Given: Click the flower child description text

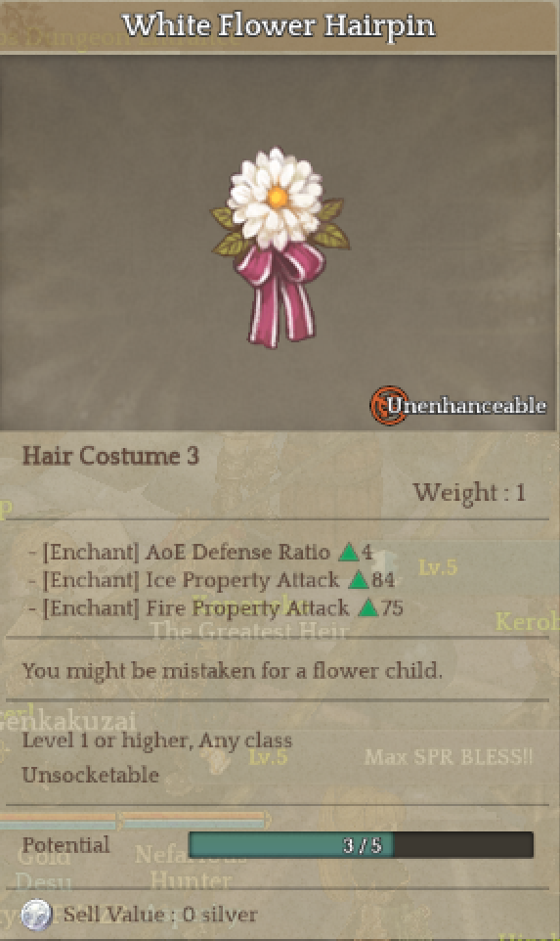Looking at the screenshot, I should [x=233, y=670].
